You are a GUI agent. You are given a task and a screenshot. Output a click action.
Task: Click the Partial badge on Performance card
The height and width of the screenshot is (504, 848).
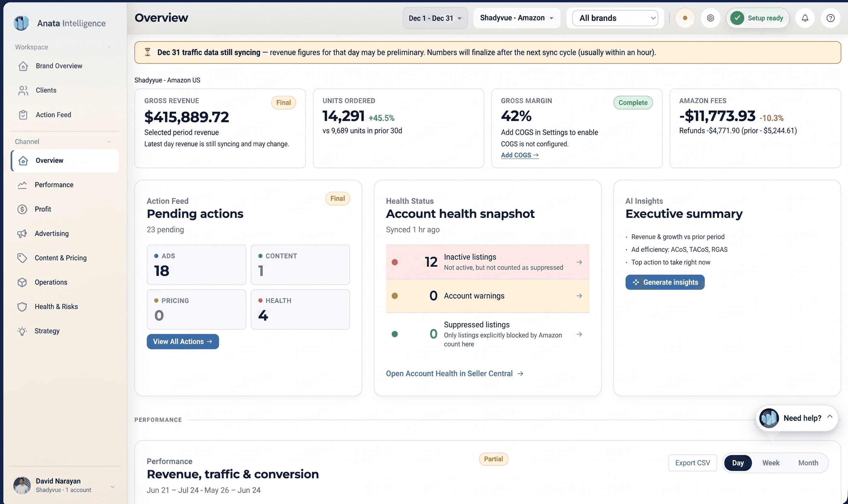click(493, 459)
